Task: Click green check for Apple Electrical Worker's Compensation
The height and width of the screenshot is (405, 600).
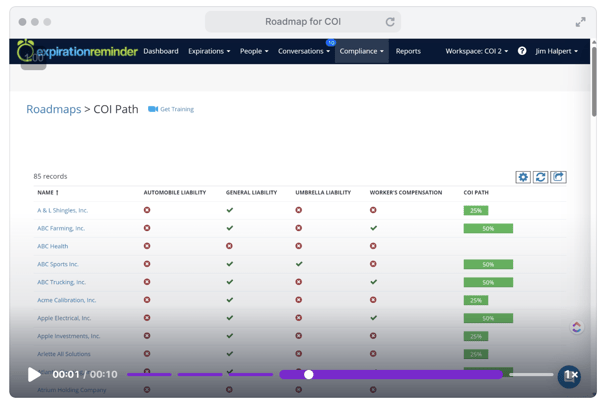Action: (373, 318)
